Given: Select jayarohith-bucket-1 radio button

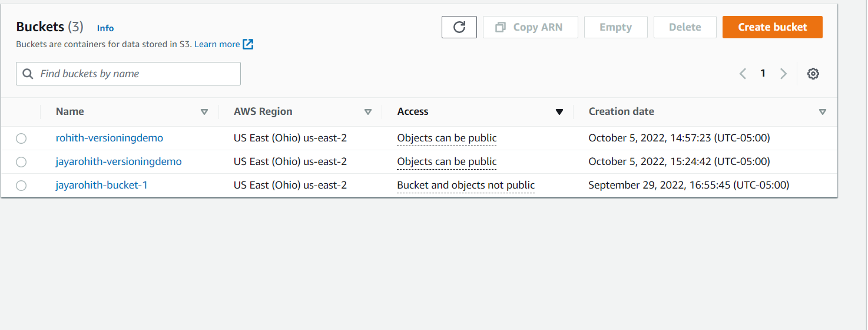Looking at the screenshot, I should (x=21, y=186).
